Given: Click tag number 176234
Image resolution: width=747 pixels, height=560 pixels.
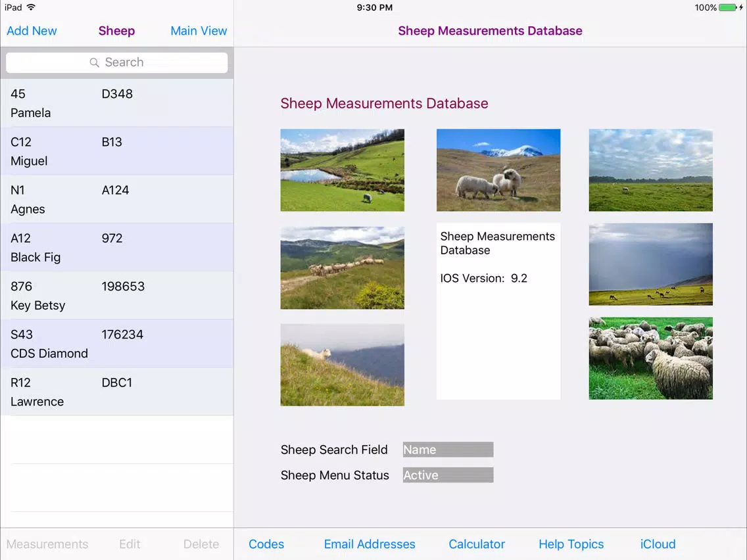Looking at the screenshot, I should (122, 335).
